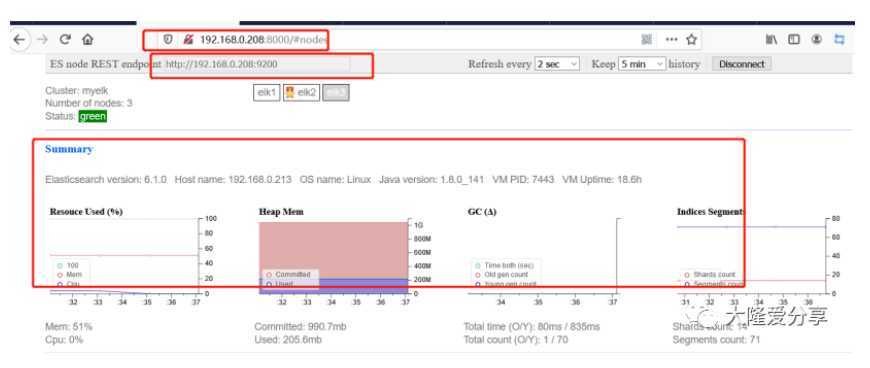The image size is (870, 368).
Task: Open the Firefox account icon
Action: coord(816,39)
